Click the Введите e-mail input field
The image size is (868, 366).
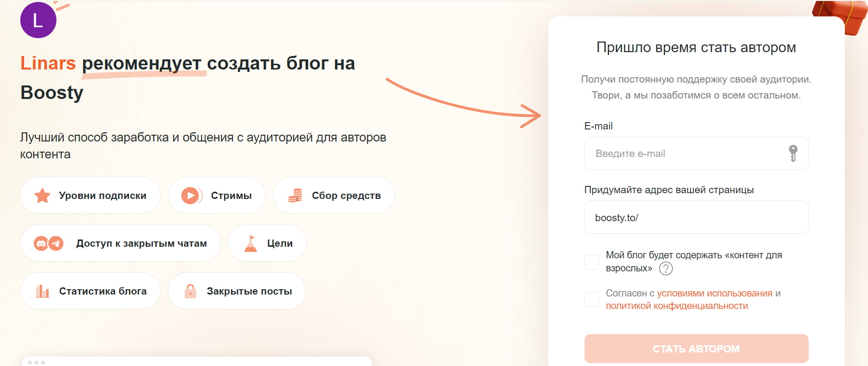[x=696, y=153]
